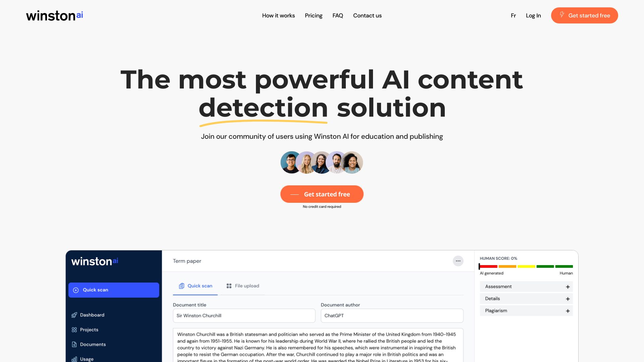Click the Documents sidebar icon
The image size is (644, 362).
tap(74, 344)
